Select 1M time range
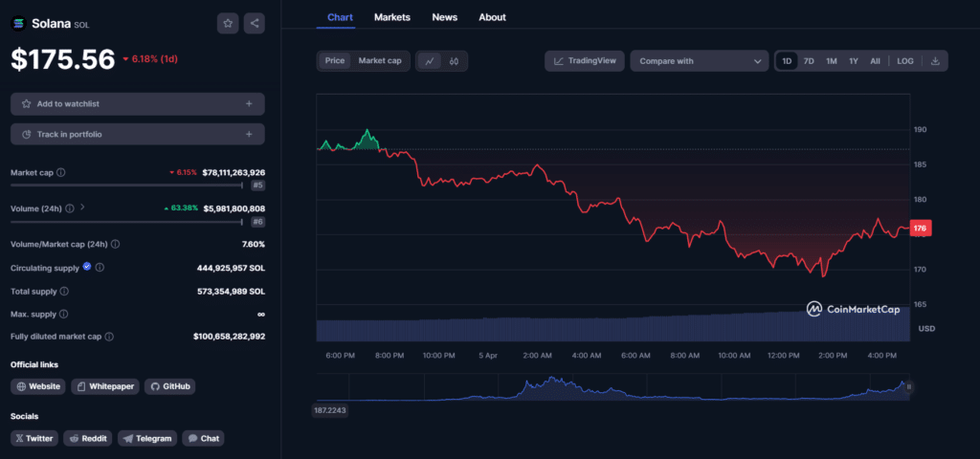This screenshot has width=980, height=459. 832,61
